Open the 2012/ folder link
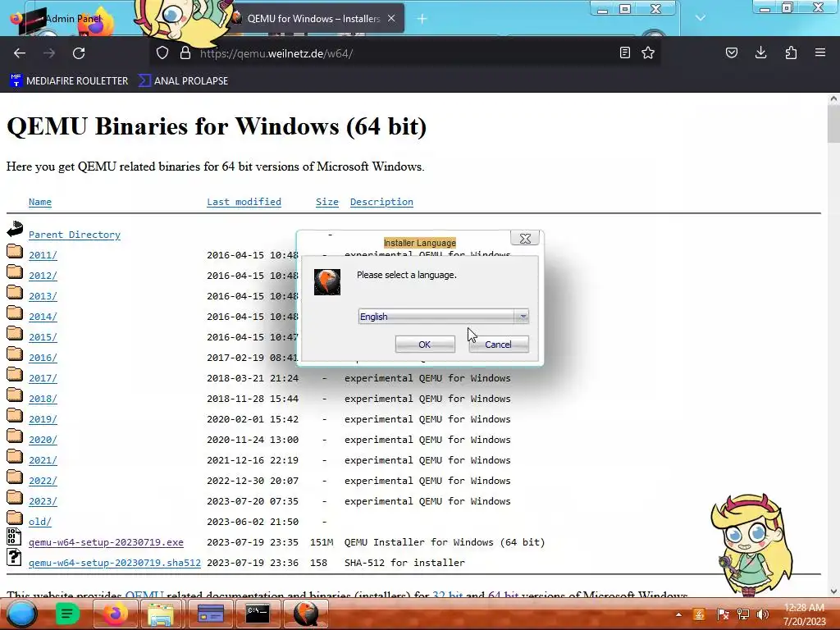The width and height of the screenshot is (840, 630). click(x=43, y=276)
